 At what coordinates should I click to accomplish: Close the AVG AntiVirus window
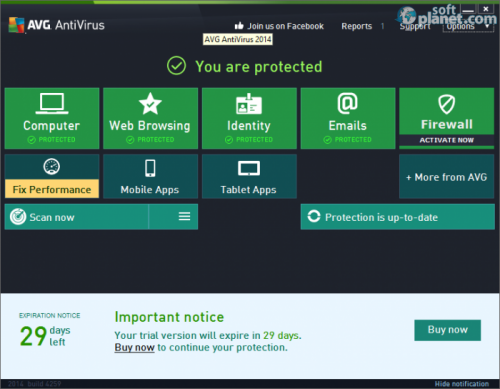[x=486, y=9]
